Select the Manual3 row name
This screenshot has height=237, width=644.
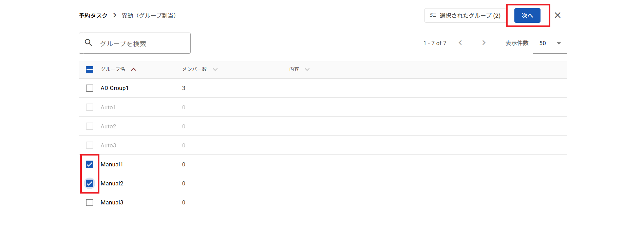pos(112,202)
